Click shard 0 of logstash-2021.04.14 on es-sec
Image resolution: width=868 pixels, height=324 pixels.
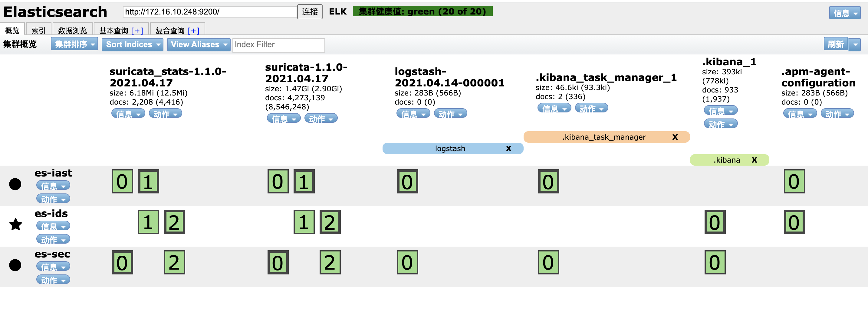click(x=407, y=262)
